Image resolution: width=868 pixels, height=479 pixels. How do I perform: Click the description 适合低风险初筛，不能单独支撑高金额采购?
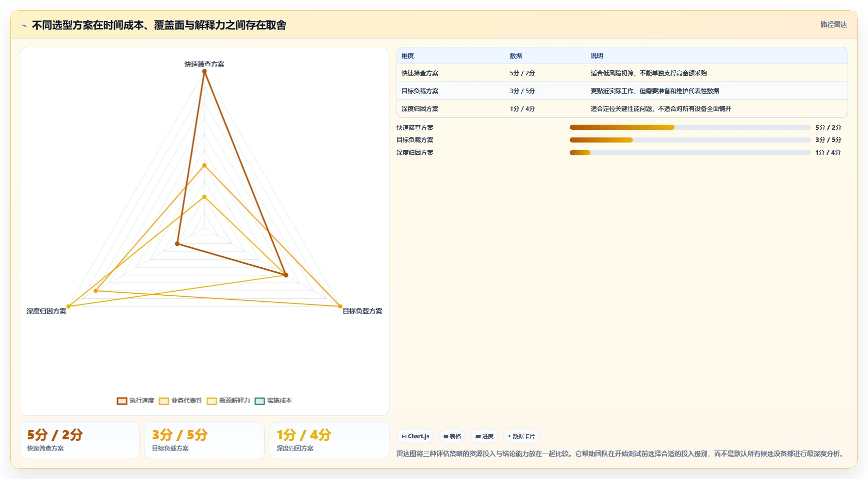tap(649, 73)
